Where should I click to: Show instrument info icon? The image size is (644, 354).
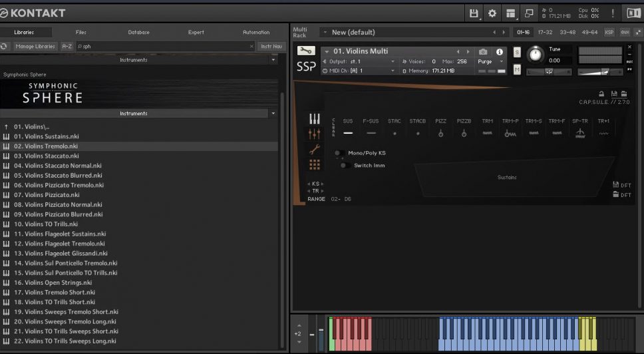click(500, 52)
